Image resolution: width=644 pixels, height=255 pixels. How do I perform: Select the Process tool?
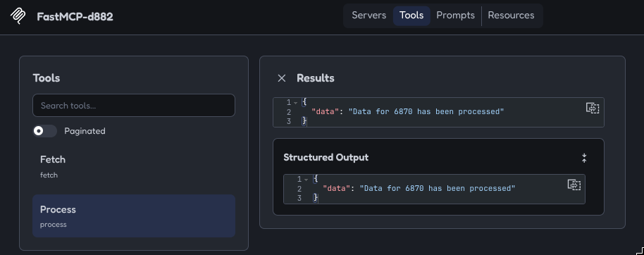click(134, 216)
